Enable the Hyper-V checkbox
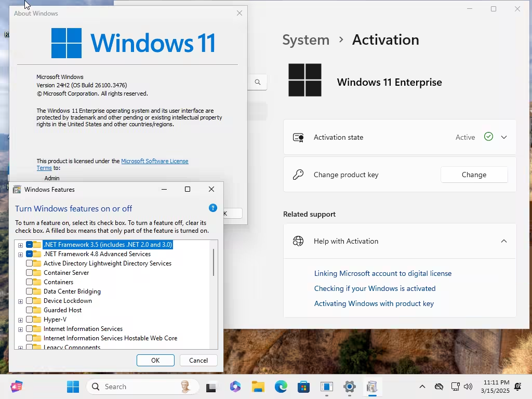The width and height of the screenshot is (532, 399). click(x=29, y=320)
